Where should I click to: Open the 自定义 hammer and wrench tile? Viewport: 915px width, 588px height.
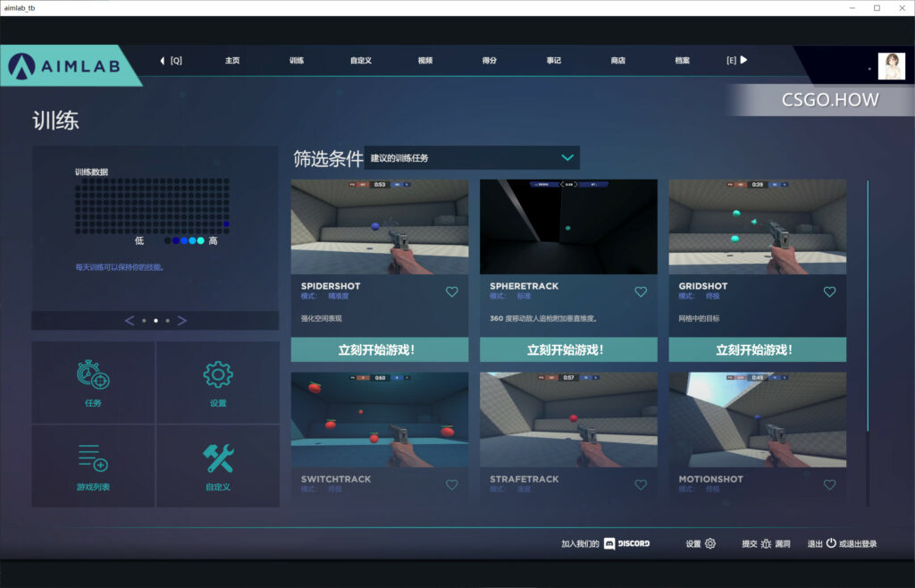[218, 466]
